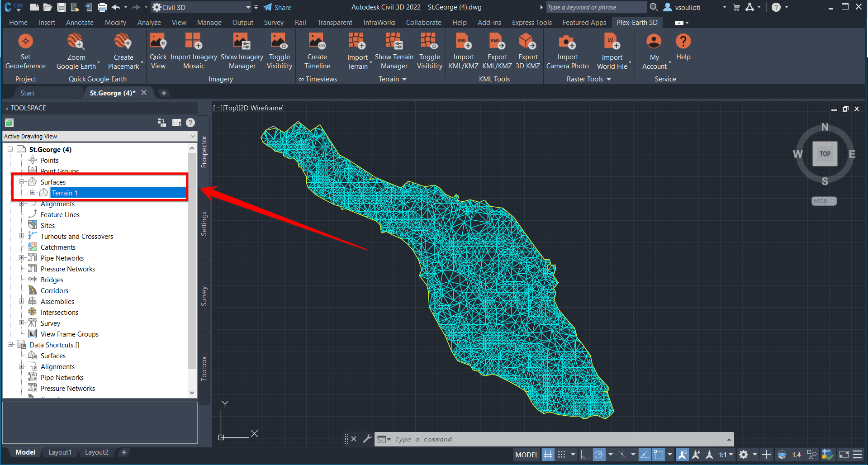Open a drawing file icon

pyautogui.click(x=47, y=7)
